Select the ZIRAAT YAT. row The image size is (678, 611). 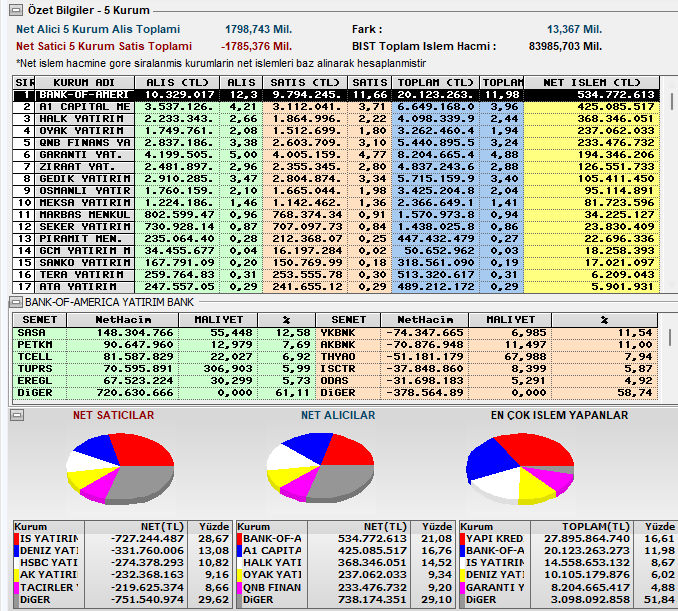pyautogui.click(x=336, y=167)
